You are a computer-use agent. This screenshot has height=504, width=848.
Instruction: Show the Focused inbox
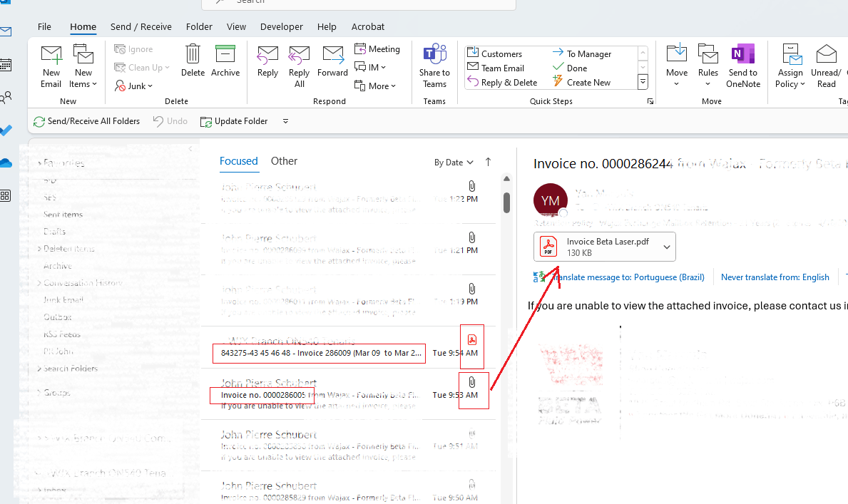click(238, 161)
